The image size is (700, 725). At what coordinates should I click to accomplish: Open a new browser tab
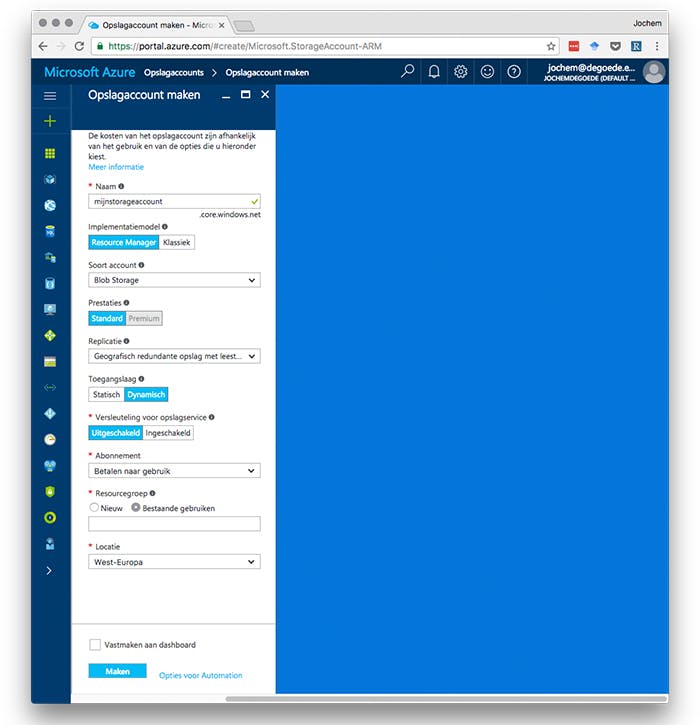244,26
